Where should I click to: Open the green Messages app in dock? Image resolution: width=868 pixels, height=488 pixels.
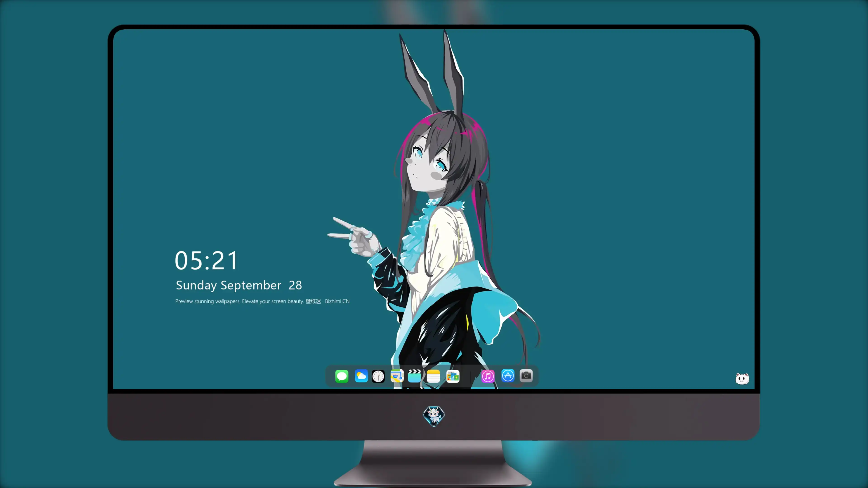[x=342, y=376]
